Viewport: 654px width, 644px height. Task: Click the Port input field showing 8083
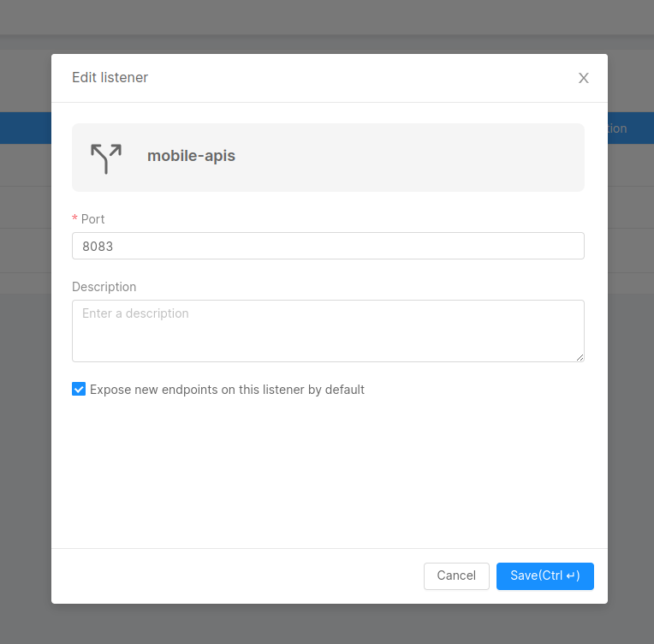point(328,246)
